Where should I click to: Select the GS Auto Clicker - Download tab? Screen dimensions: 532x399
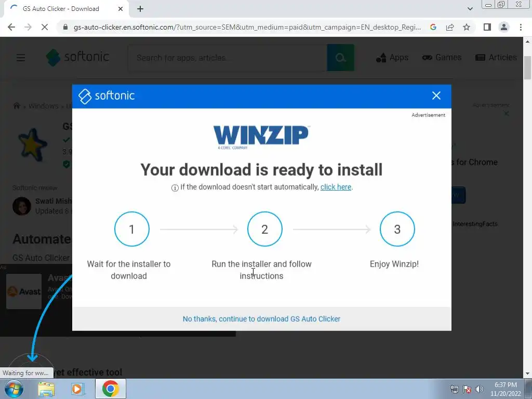[66, 9]
